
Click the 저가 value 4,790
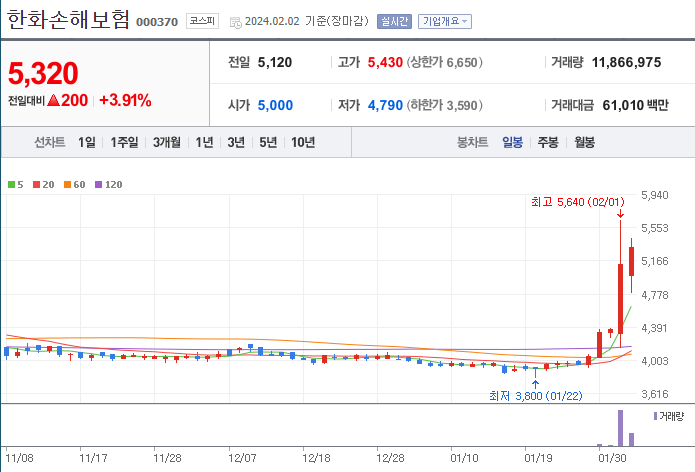385,105
